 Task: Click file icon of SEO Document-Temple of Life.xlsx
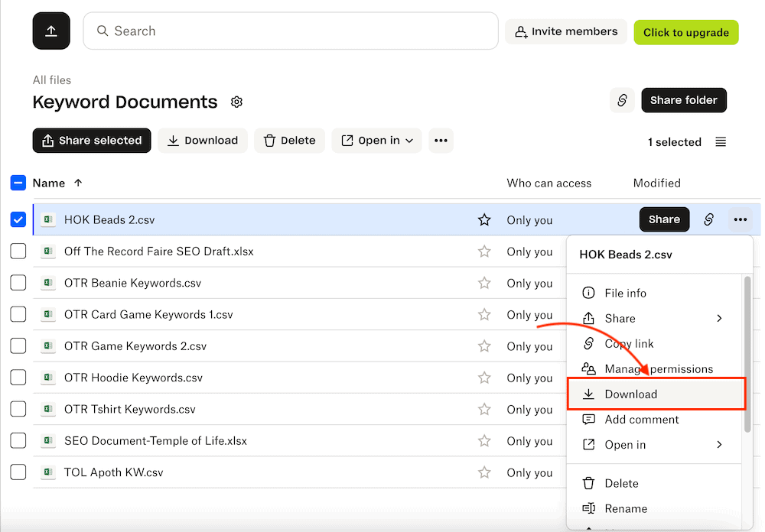point(47,441)
